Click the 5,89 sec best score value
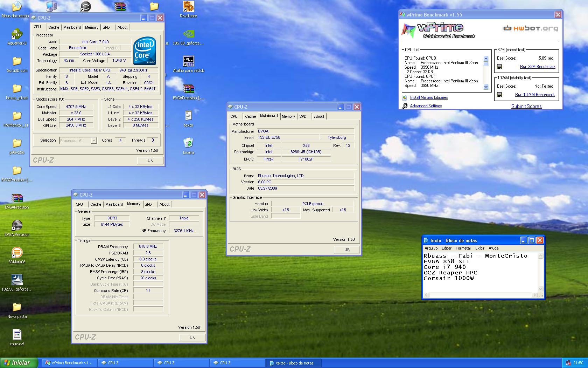Image resolution: width=588 pixels, height=368 pixels. tap(546, 58)
